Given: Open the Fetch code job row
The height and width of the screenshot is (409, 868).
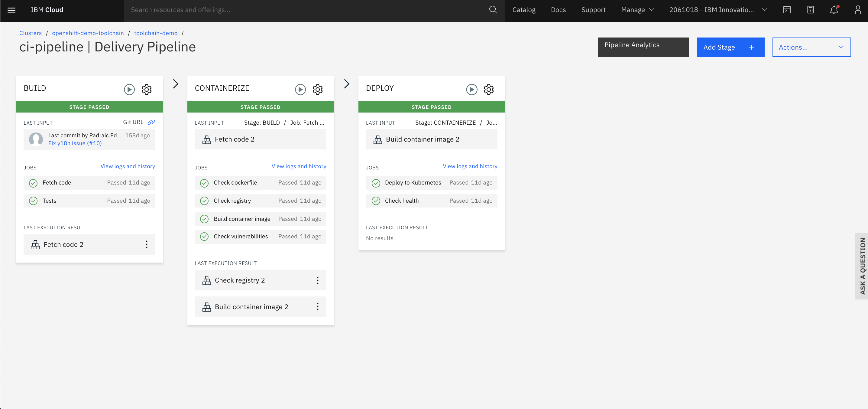Looking at the screenshot, I should 89,183.
